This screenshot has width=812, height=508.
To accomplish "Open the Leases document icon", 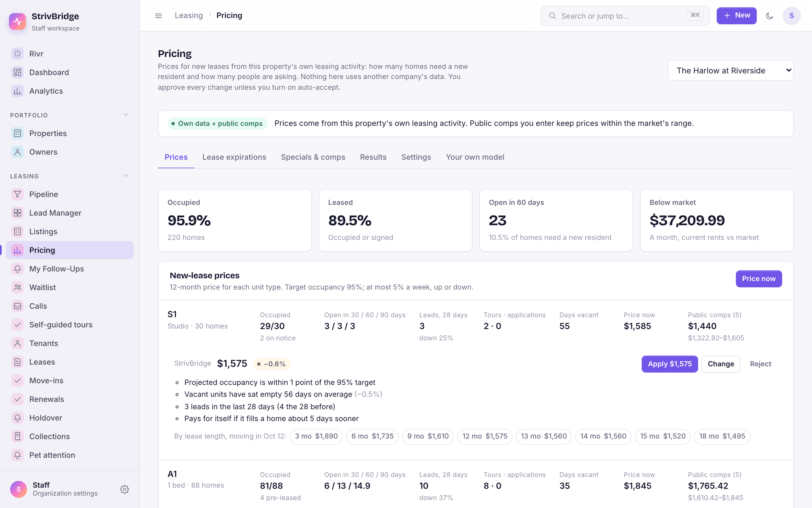I will 17,362.
